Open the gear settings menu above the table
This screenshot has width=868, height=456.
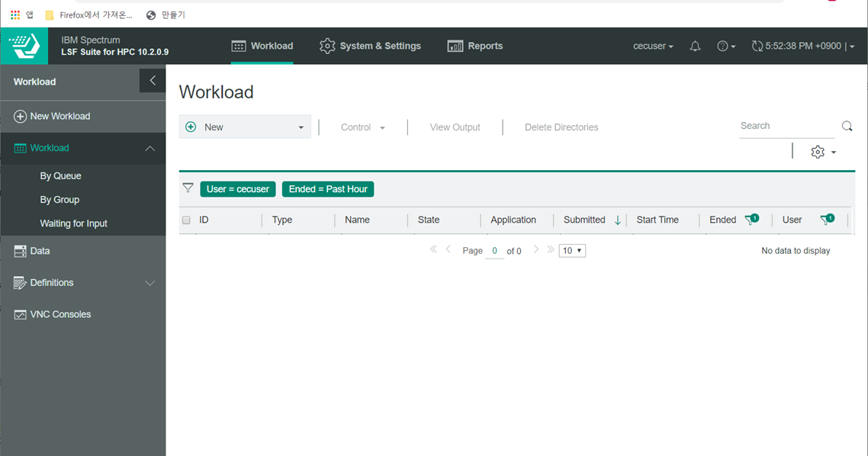[x=817, y=152]
